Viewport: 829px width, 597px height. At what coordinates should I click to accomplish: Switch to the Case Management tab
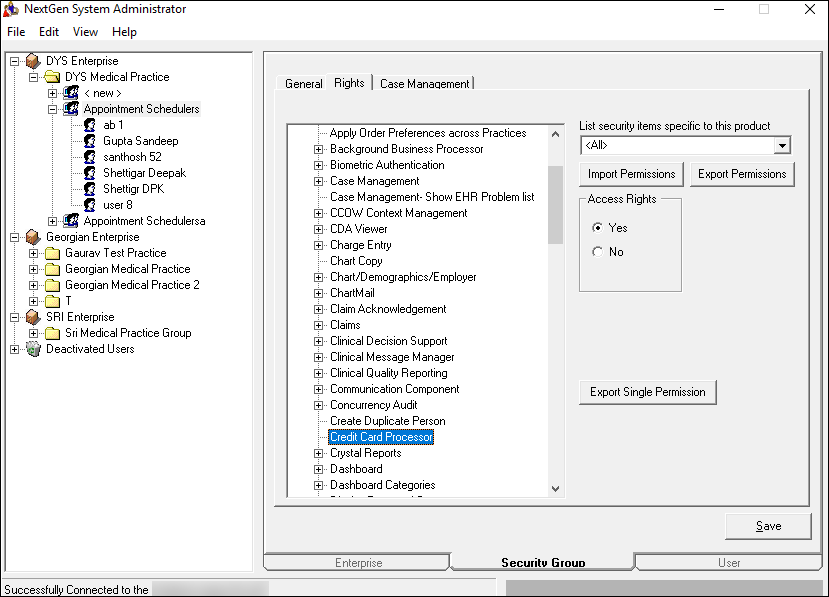click(x=425, y=84)
